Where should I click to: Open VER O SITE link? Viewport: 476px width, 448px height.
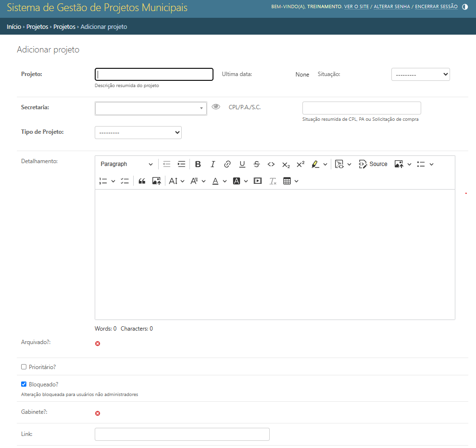click(x=356, y=6)
